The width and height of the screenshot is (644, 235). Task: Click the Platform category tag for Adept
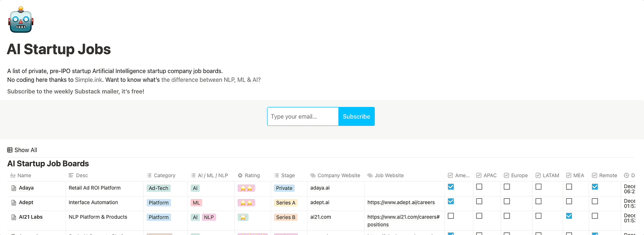(x=158, y=203)
